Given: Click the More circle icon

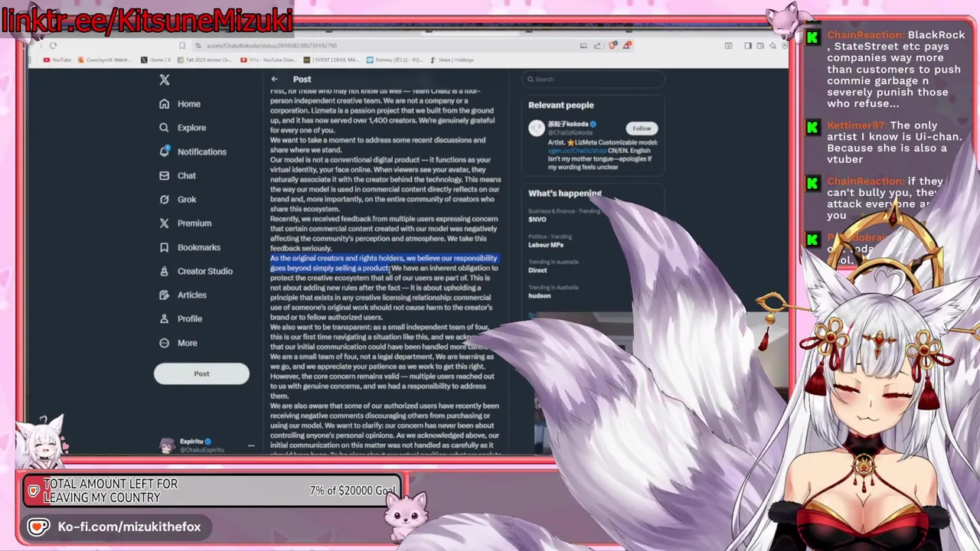Looking at the screenshot, I should point(164,343).
